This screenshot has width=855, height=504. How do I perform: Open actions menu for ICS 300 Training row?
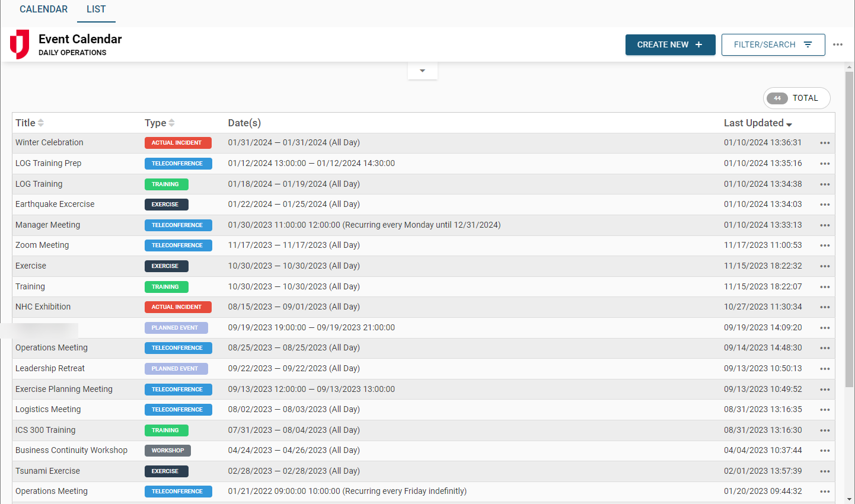(824, 430)
